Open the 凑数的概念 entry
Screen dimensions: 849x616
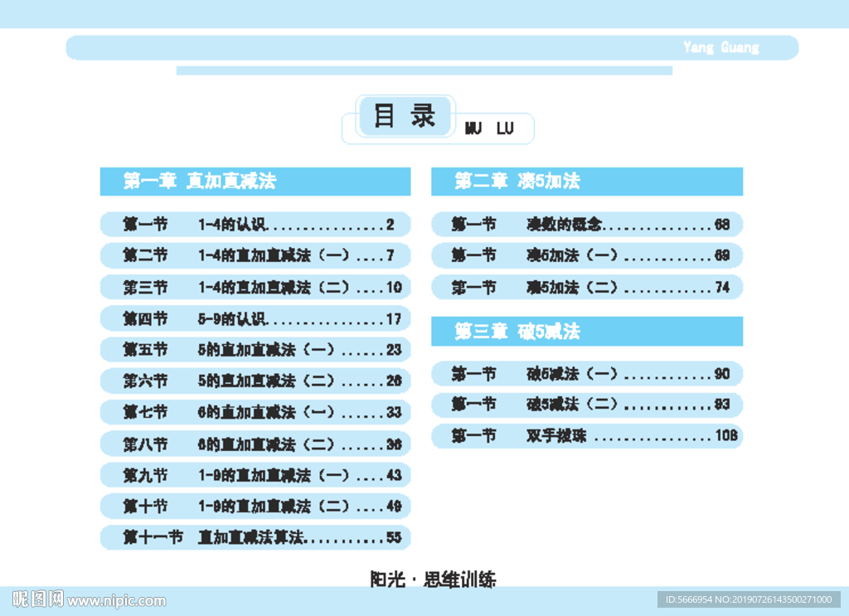point(587,224)
